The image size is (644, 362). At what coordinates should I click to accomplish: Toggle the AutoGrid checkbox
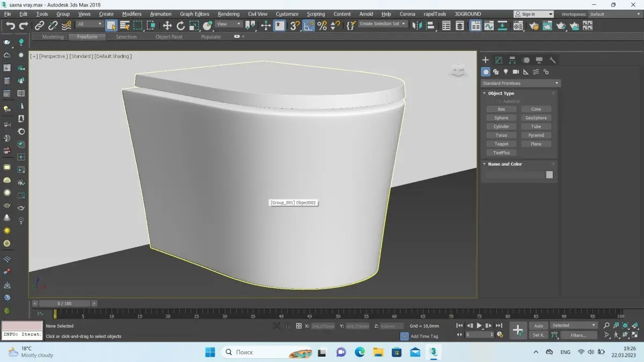click(499, 101)
